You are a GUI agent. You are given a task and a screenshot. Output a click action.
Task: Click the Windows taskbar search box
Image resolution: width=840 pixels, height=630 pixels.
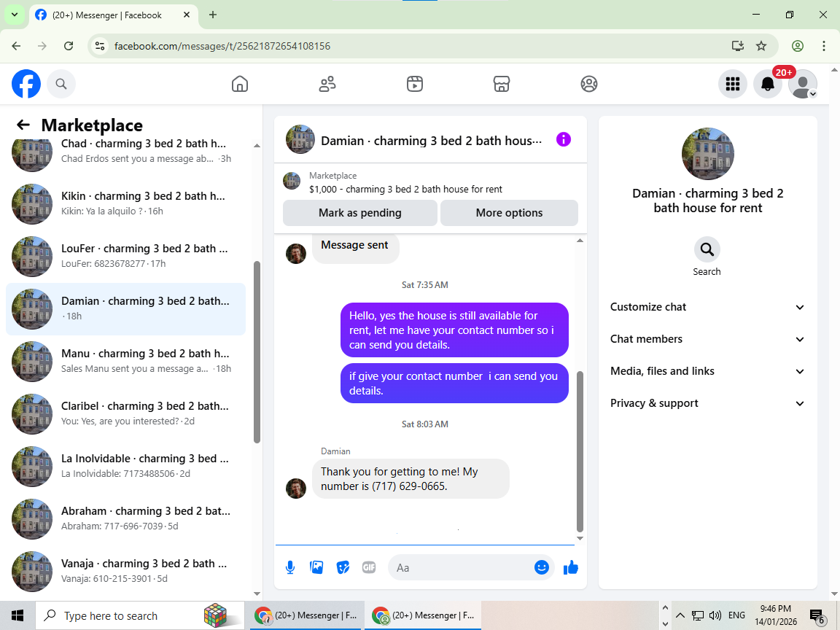140,615
